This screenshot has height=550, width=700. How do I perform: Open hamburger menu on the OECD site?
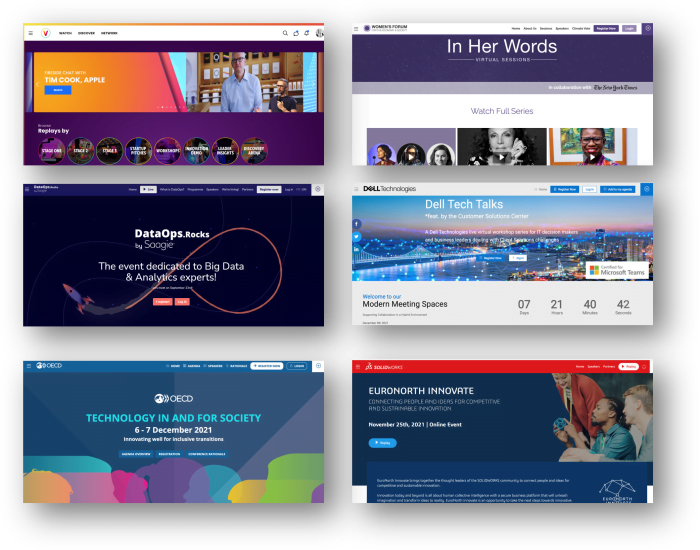pos(29,366)
